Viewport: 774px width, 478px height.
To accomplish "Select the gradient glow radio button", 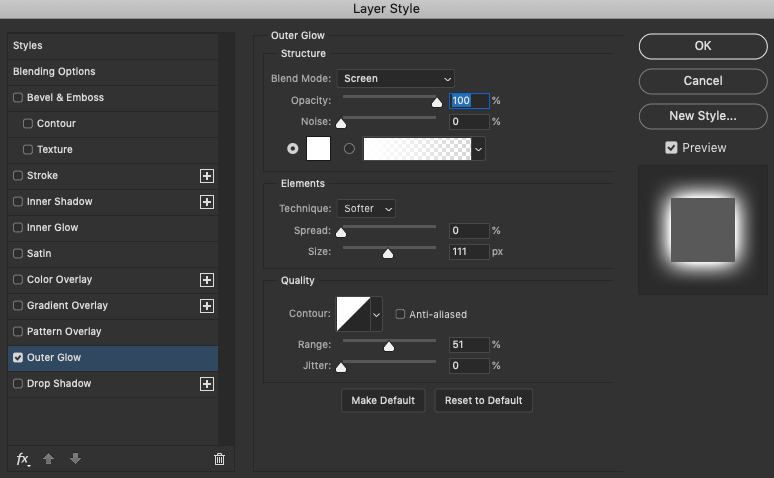I will (349, 149).
